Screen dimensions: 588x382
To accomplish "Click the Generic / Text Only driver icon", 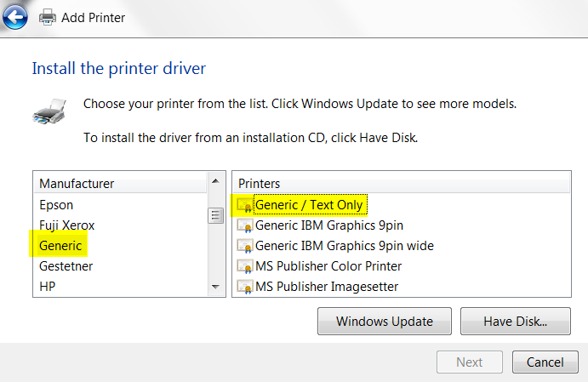I will (x=245, y=205).
